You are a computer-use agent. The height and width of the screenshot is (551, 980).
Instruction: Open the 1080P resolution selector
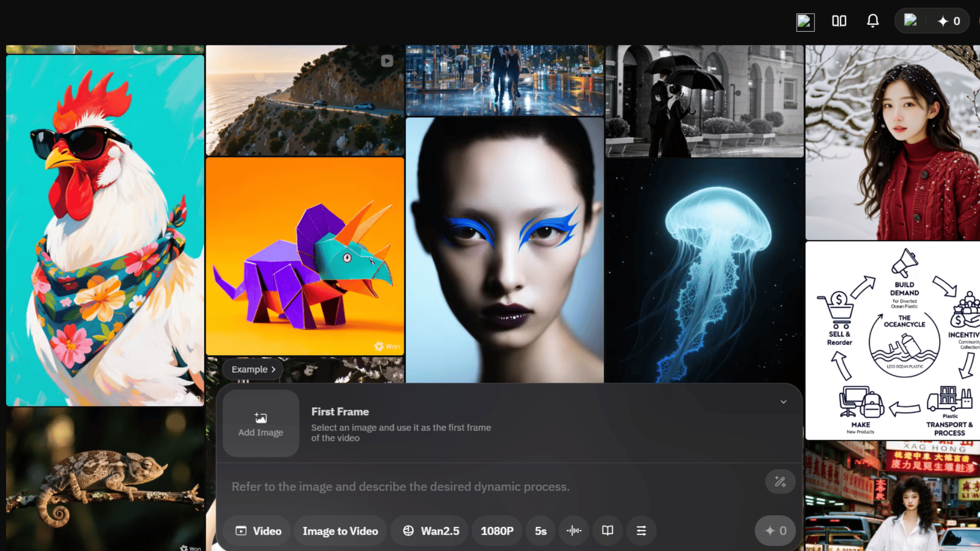click(x=497, y=531)
